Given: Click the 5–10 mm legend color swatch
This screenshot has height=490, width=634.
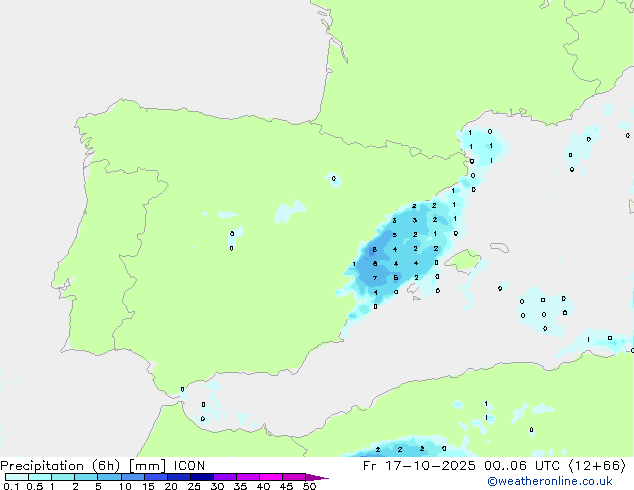Looking at the screenshot, I should coord(109,477).
